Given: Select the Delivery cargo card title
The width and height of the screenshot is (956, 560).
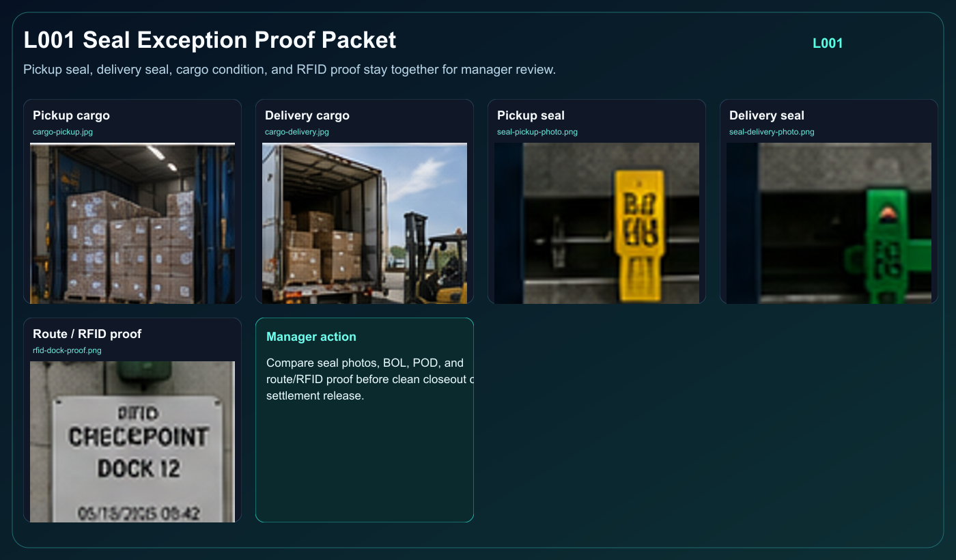Looking at the screenshot, I should point(307,115).
